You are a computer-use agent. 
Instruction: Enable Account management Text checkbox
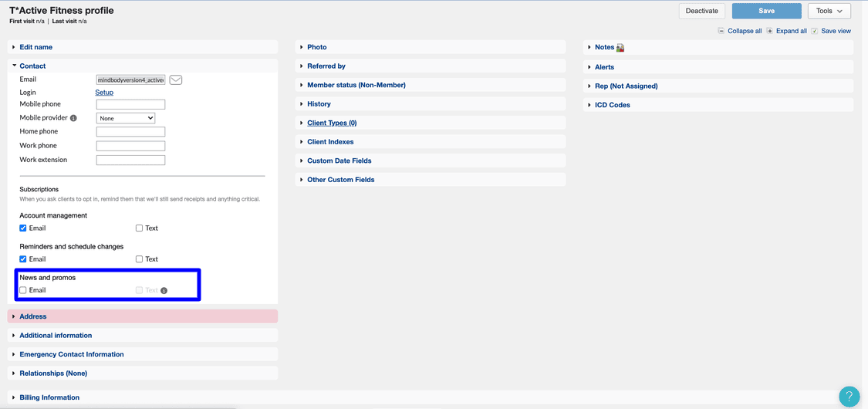(x=140, y=228)
